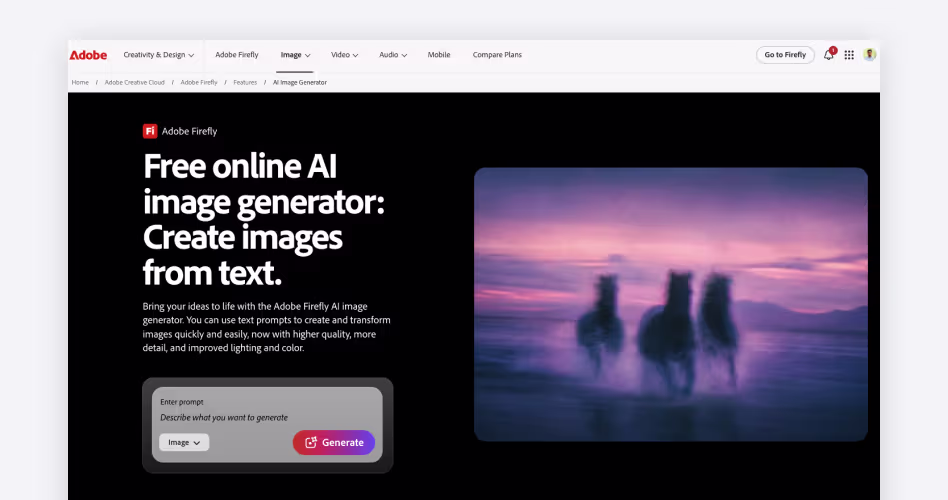Click the Free online AI image generator heading

coord(264,219)
